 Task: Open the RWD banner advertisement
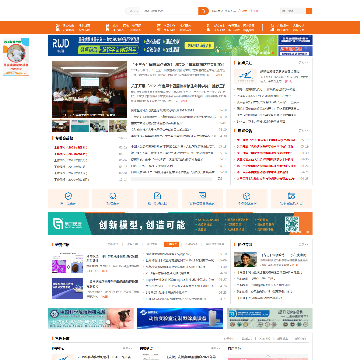(163, 45)
